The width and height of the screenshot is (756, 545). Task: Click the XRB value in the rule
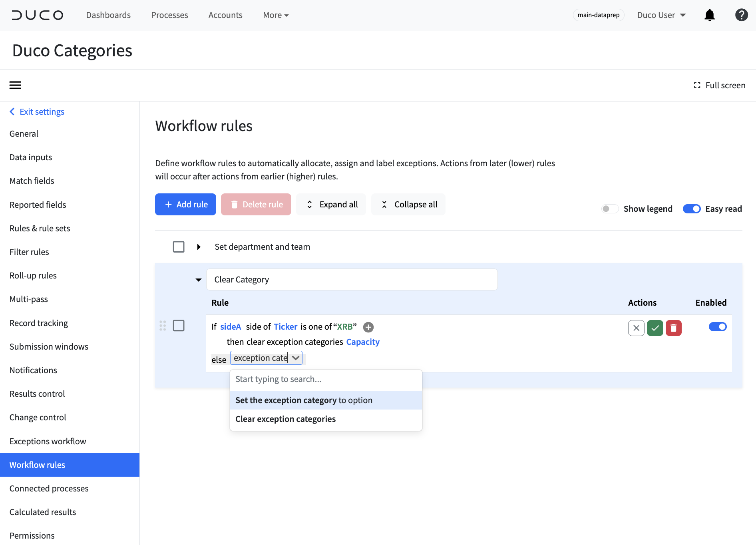[345, 327]
